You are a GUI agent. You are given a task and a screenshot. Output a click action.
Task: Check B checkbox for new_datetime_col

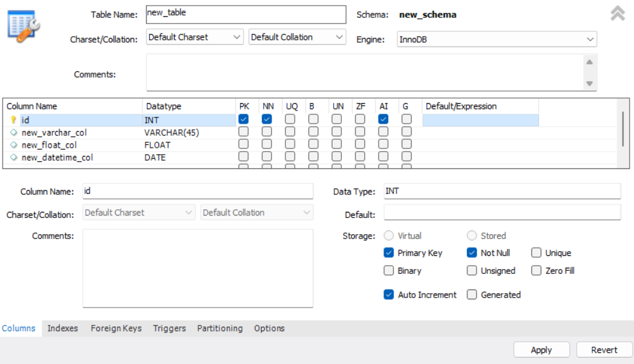313,157
